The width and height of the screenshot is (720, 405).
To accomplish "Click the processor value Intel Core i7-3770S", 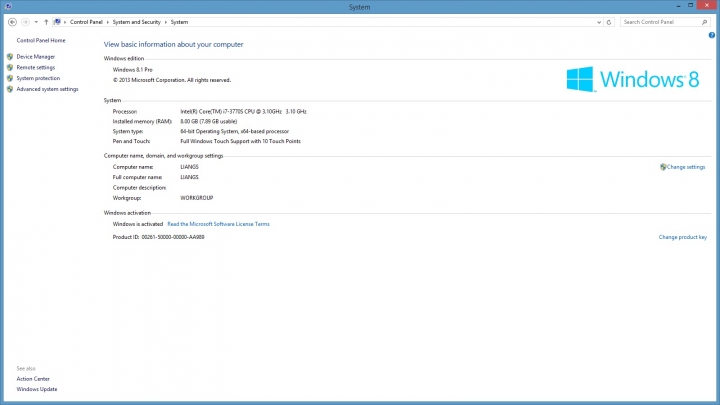I will point(243,112).
